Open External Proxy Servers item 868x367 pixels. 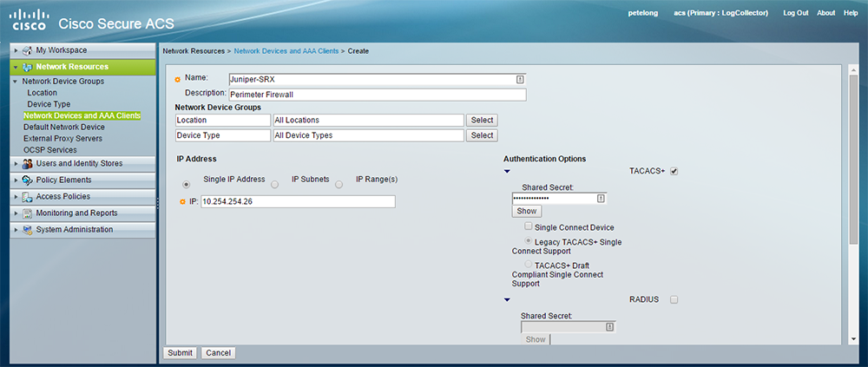[62, 139]
